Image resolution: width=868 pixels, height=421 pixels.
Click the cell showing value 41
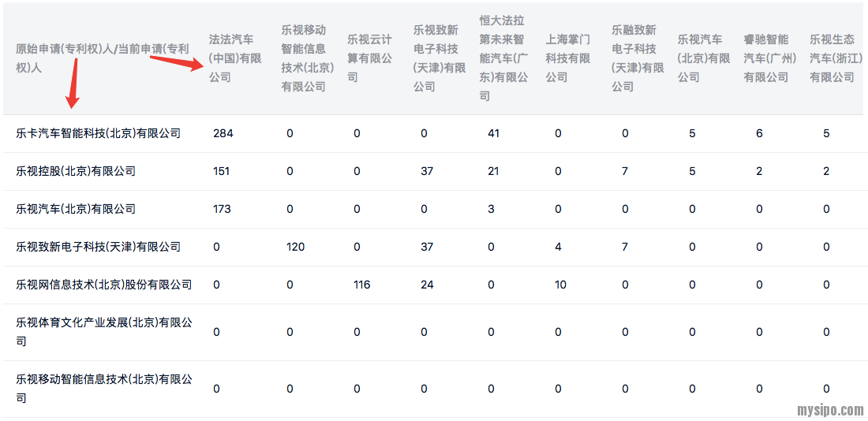pyautogui.click(x=494, y=133)
